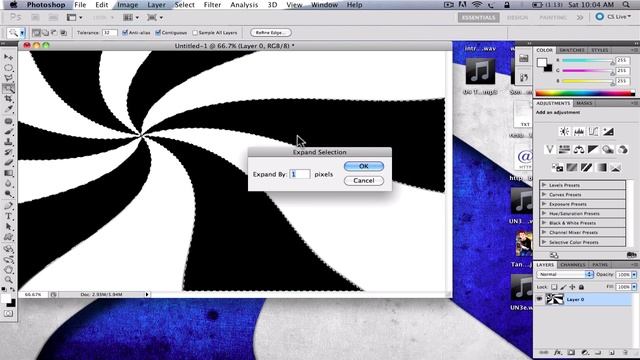This screenshot has width=640, height=360.
Task: Open layer style fx menu
Action: (558, 352)
